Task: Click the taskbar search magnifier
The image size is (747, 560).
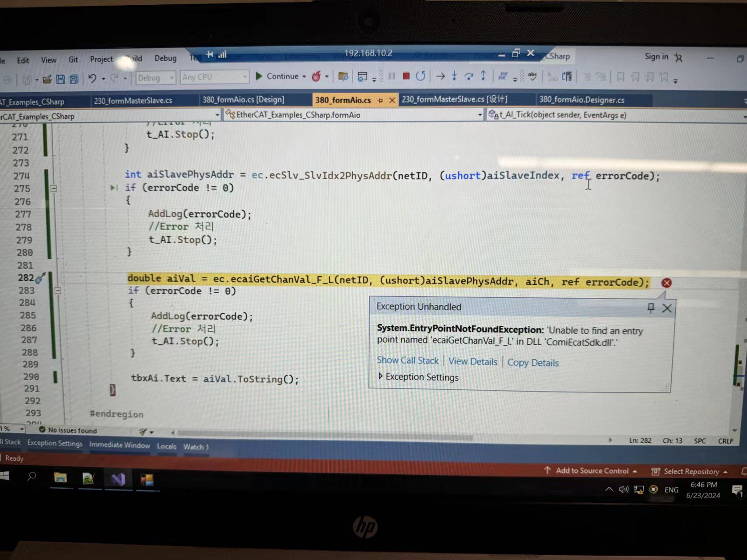Action: pyautogui.click(x=32, y=476)
